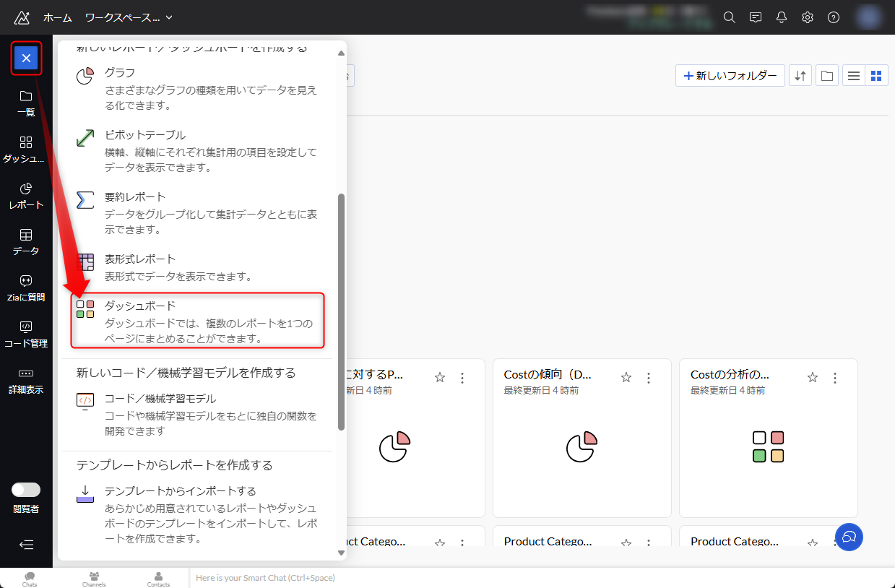Open the notifications bell
Screen dimensions: 895x588
coord(781,17)
